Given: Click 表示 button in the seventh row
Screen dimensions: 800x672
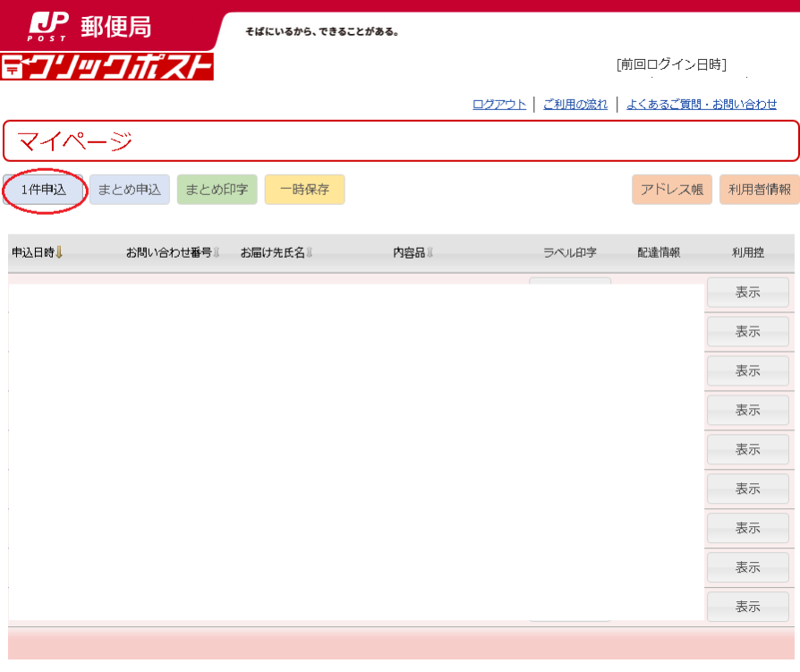Looking at the screenshot, I should [x=748, y=528].
